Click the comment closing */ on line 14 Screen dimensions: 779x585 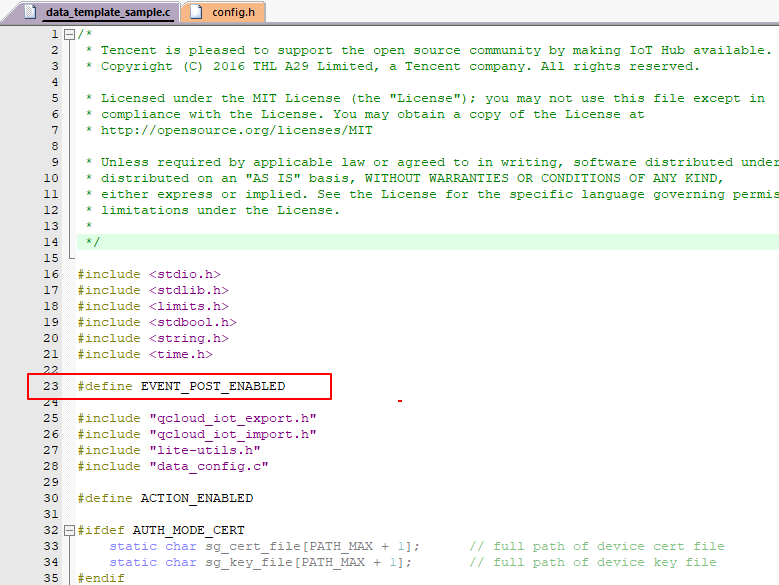tap(93, 242)
